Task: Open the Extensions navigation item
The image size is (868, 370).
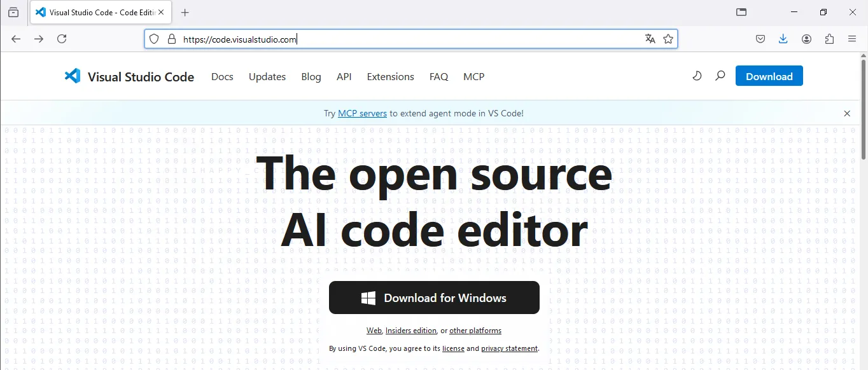Action: (x=390, y=76)
